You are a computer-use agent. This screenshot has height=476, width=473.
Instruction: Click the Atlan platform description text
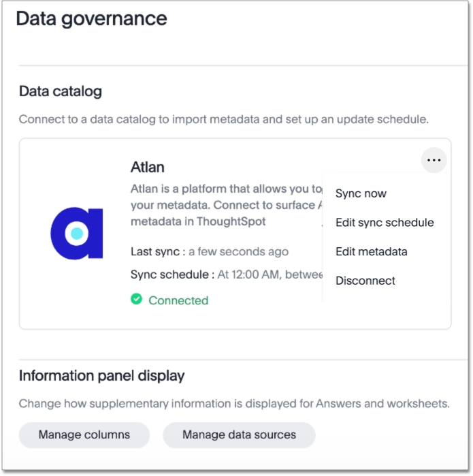(x=225, y=204)
